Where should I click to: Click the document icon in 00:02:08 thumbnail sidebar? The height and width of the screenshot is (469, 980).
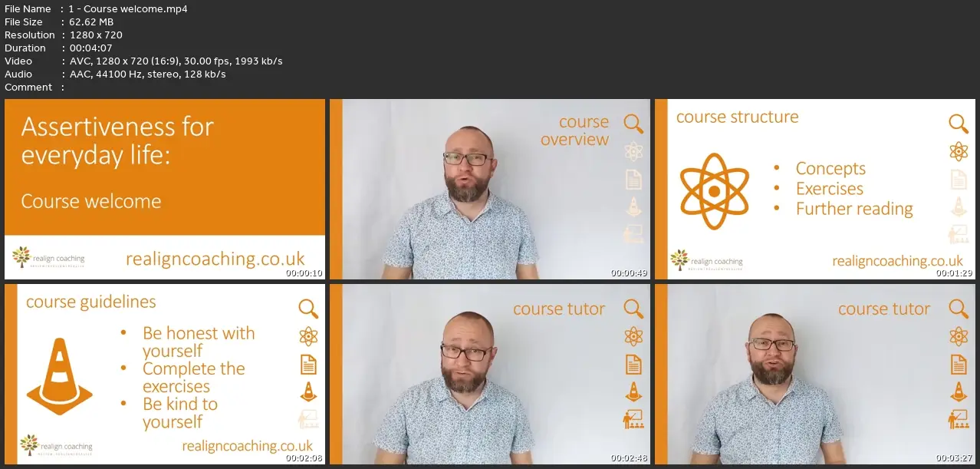pyautogui.click(x=308, y=364)
